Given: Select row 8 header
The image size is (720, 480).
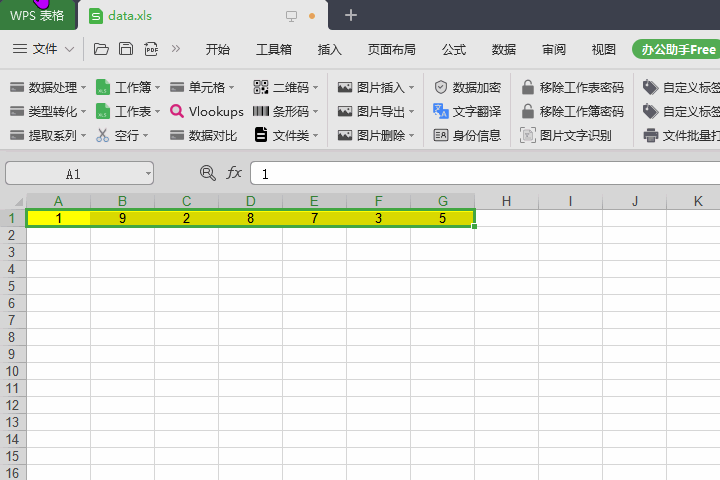Looking at the screenshot, I should pyautogui.click(x=12, y=337).
